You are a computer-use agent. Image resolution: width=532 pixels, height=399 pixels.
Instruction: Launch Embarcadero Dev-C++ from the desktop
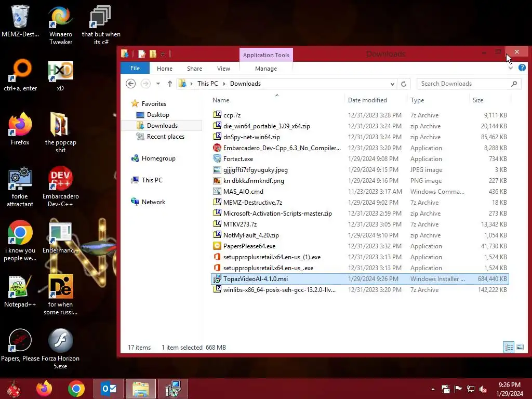pos(60,187)
